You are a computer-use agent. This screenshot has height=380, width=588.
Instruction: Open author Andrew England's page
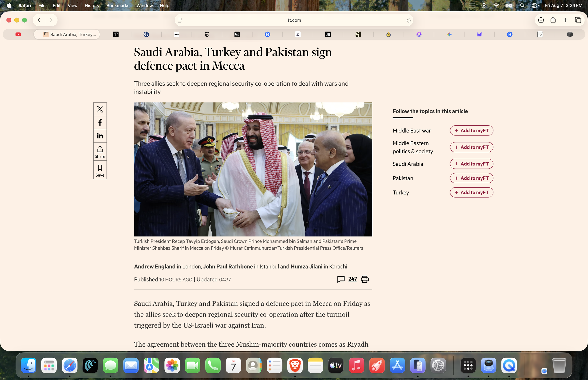pyautogui.click(x=155, y=266)
